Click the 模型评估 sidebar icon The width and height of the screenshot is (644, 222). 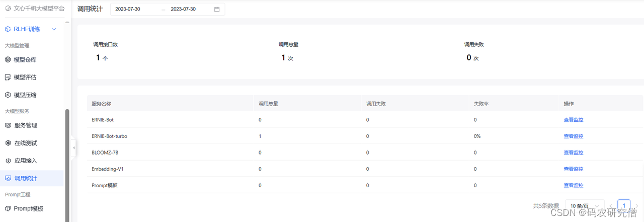(x=8, y=78)
